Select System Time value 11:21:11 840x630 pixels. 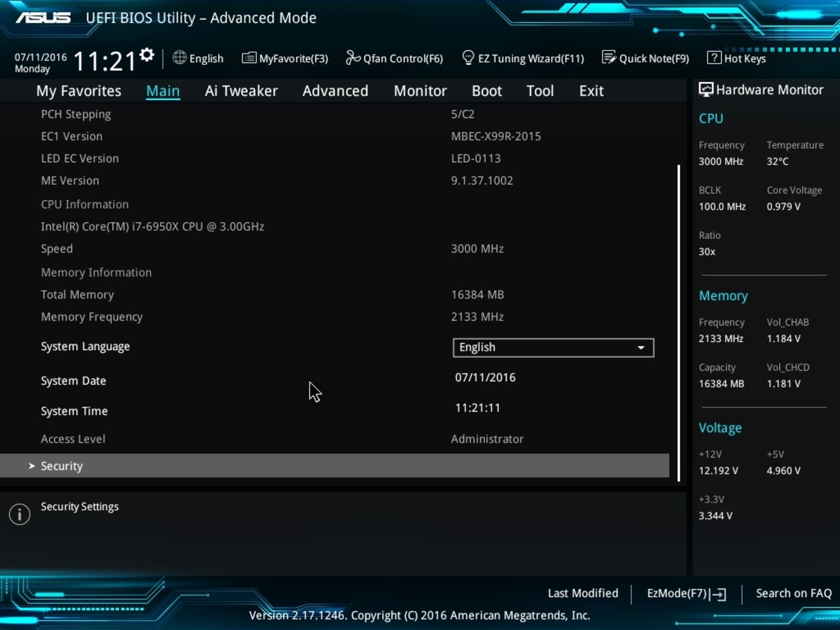tap(477, 408)
